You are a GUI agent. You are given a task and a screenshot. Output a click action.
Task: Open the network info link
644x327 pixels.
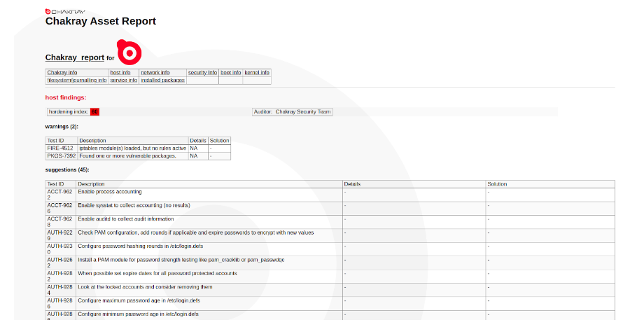coord(155,73)
